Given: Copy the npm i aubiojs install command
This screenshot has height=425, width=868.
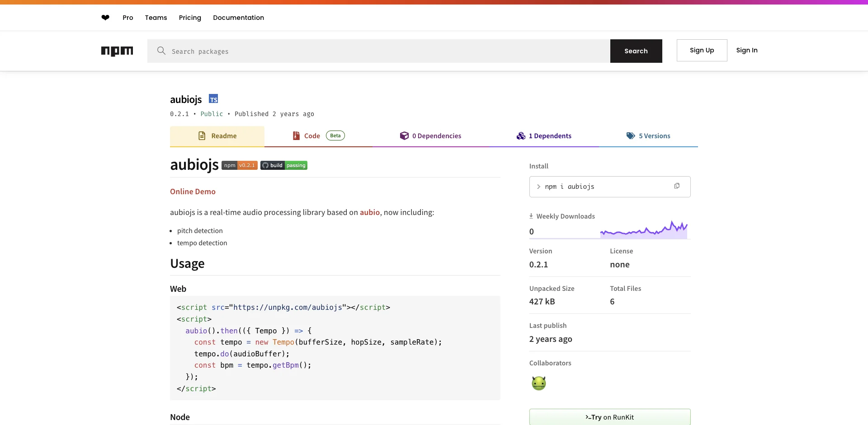Looking at the screenshot, I should pos(677,186).
